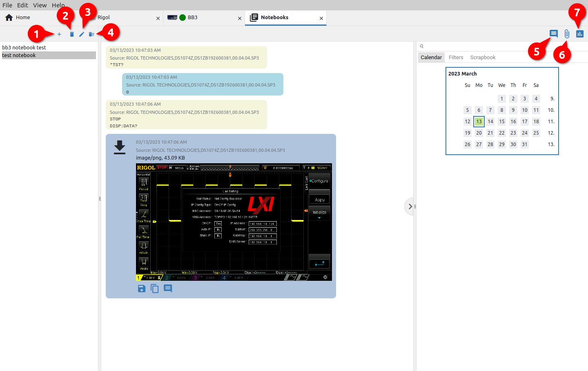
Task: Pick March 1 in the calendar
Action: (x=502, y=99)
